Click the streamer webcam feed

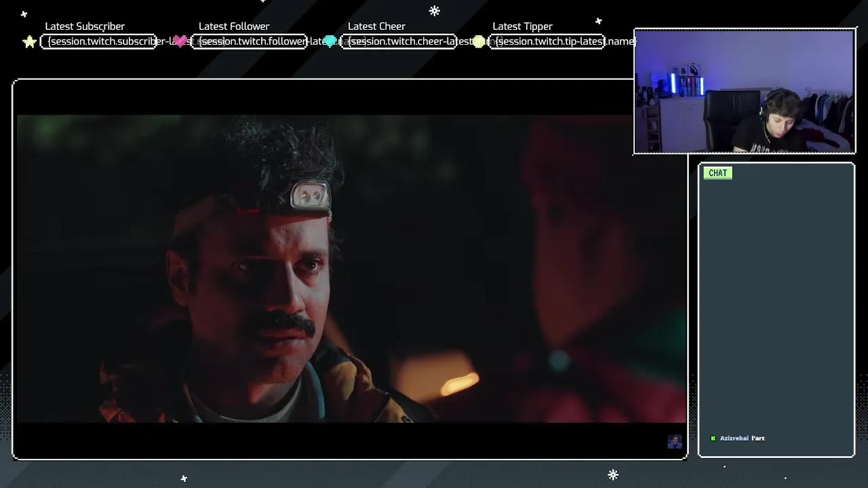(745, 91)
